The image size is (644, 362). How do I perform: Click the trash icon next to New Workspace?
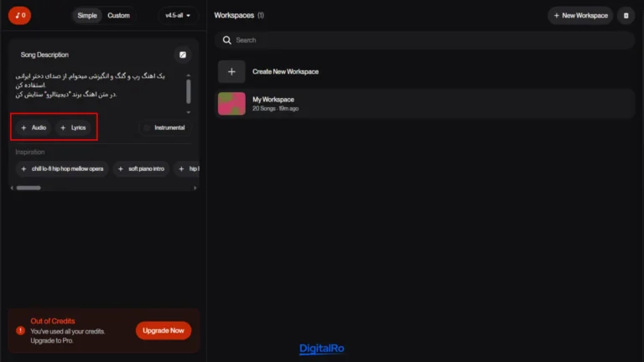tap(626, 15)
